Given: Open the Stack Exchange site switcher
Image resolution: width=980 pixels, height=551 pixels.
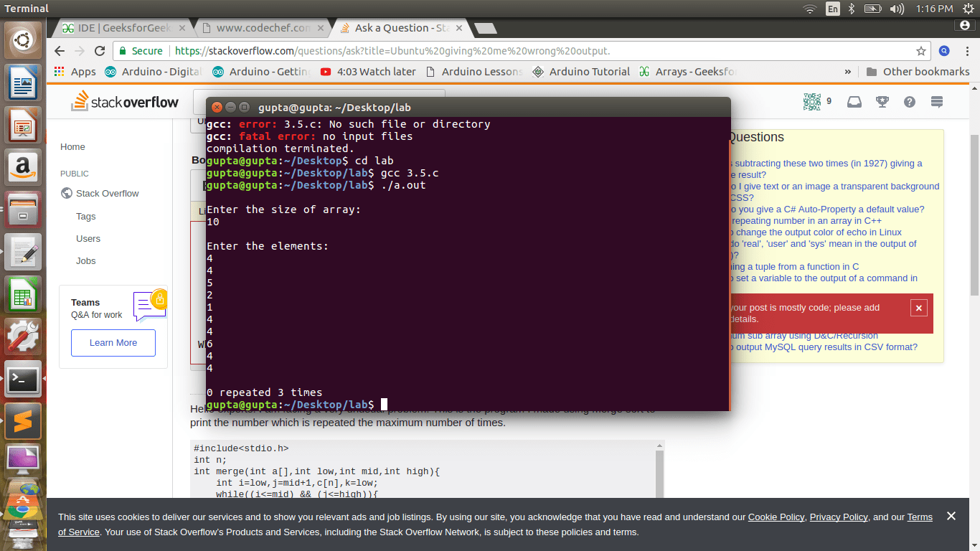Looking at the screenshot, I should (x=936, y=103).
